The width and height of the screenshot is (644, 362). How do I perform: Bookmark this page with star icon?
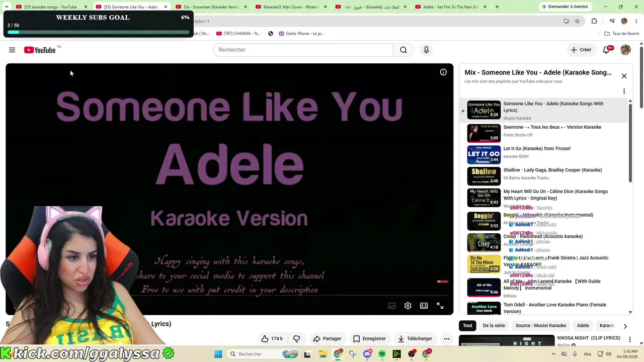[x=577, y=21]
